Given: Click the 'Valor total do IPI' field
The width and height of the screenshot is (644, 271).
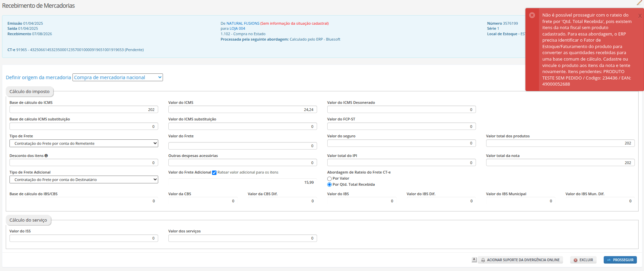Looking at the screenshot, I should click(x=401, y=163).
